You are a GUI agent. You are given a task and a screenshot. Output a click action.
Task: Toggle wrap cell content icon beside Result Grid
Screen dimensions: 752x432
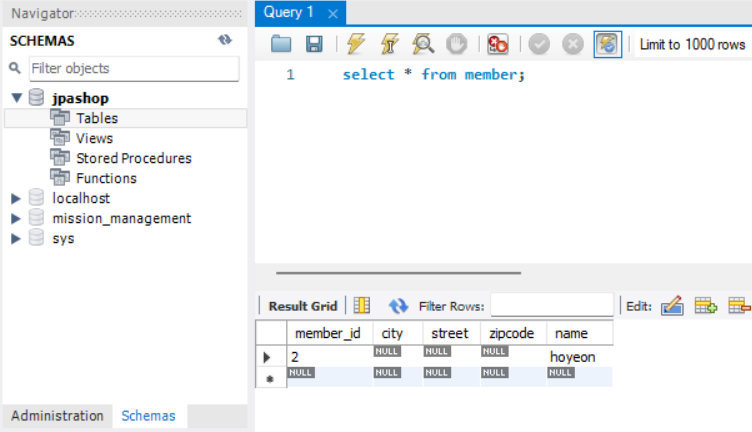pos(362,306)
